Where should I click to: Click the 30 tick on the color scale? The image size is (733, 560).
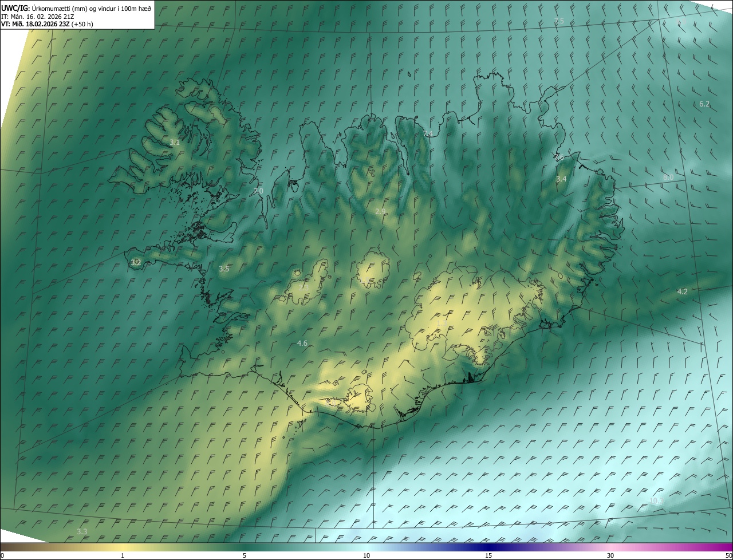click(610, 555)
